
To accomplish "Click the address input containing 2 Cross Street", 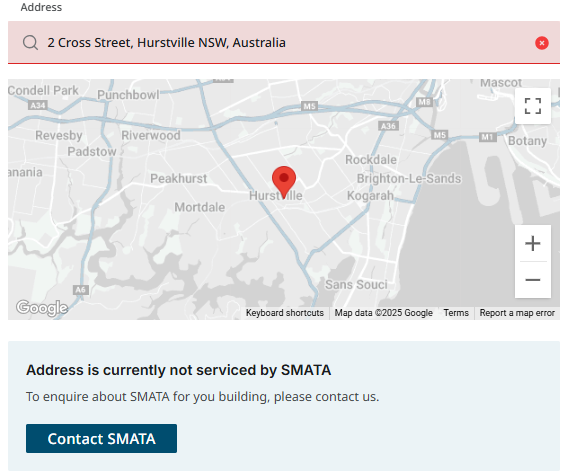I will (284, 42).
